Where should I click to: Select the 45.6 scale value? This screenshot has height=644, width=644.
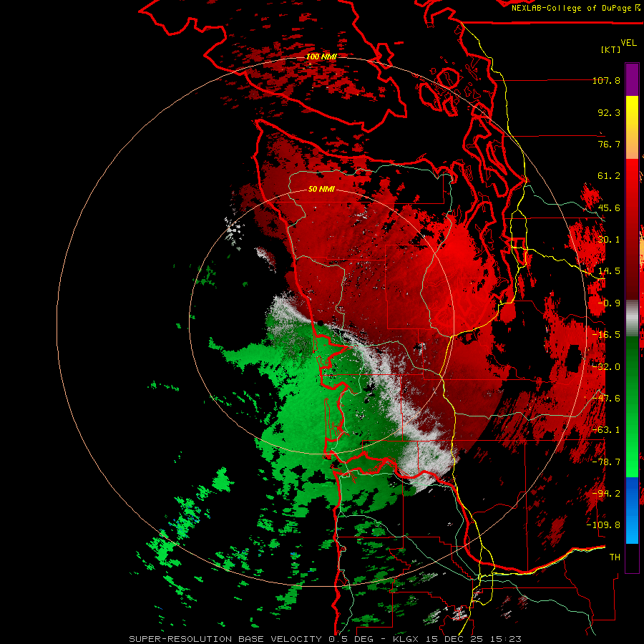[x=609, y=208]
